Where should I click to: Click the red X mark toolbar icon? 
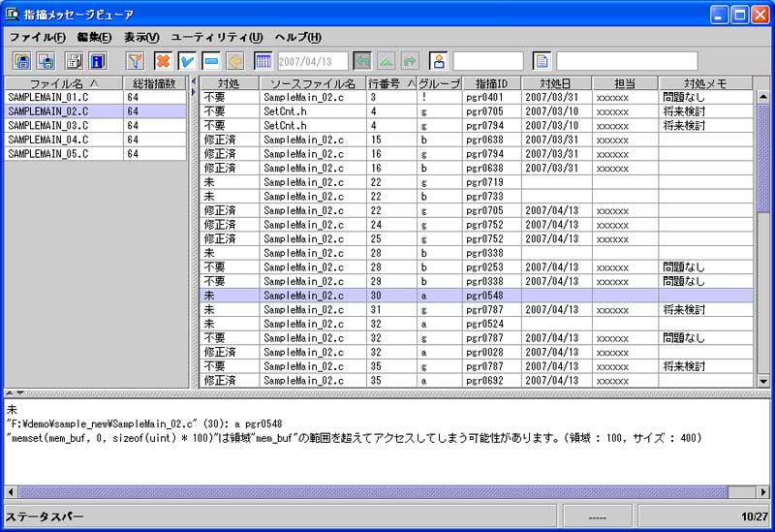point(163,61)
